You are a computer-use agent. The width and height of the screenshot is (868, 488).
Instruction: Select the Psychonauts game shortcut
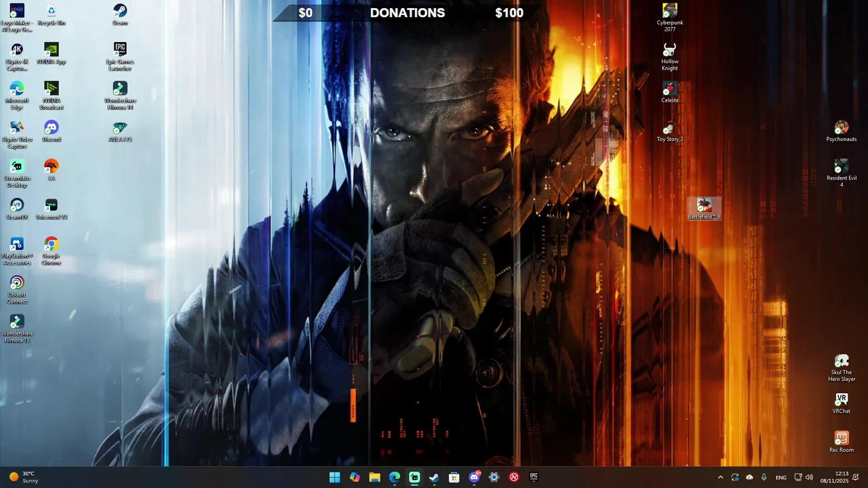842,131
